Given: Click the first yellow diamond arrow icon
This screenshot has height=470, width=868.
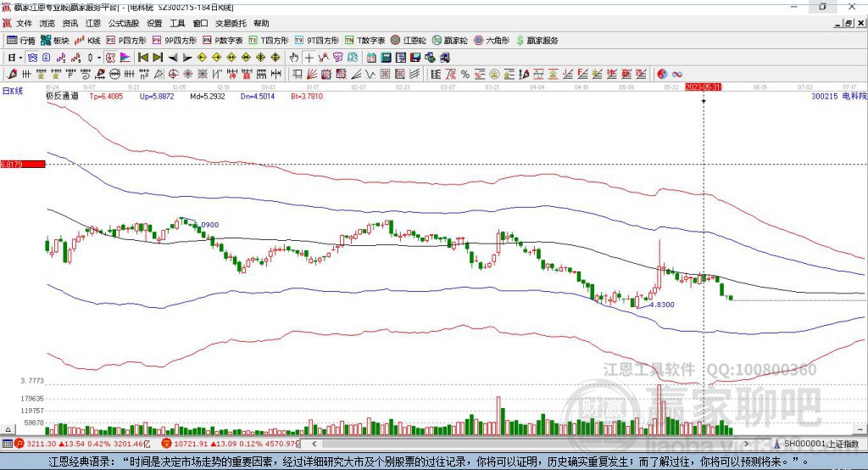Looking at the screenshot, I should tap(202, 58).
